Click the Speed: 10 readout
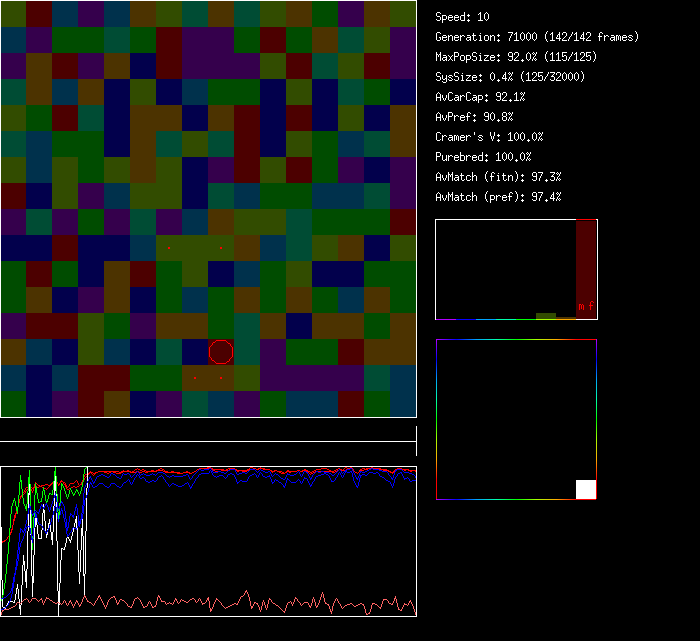Image resolution: width=700 pixels, height=641 pixels. [463, 17]
